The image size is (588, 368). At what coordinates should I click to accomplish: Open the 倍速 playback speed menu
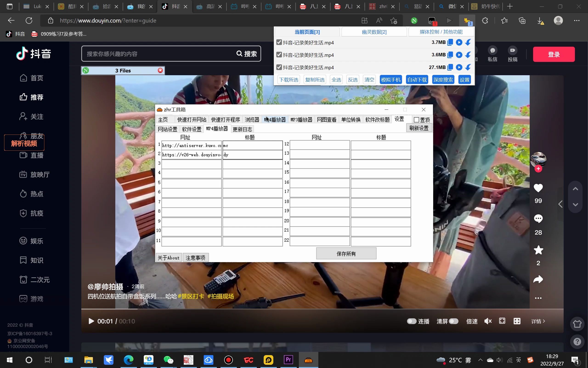pyautogui.click(x=472, y=321)
